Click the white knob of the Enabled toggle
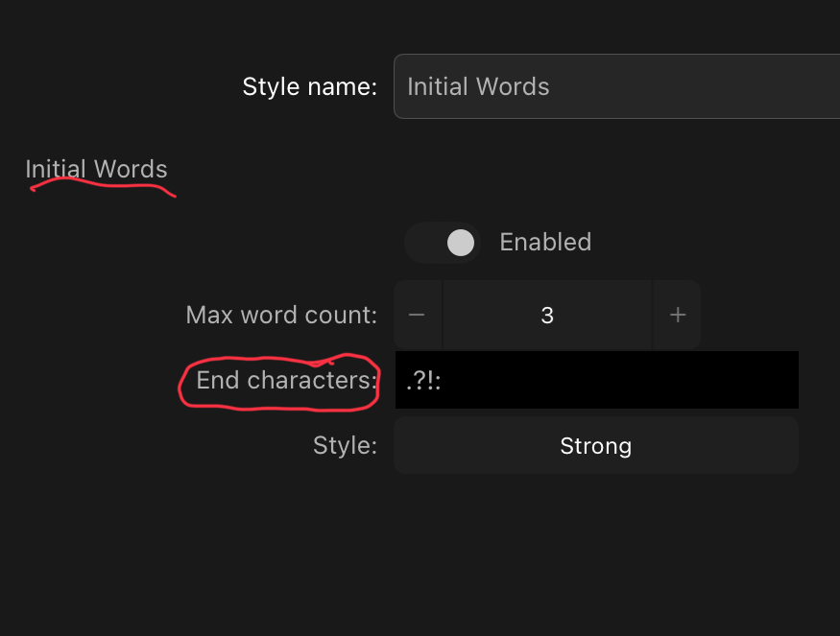840x636 pixels. click(461, 243)
